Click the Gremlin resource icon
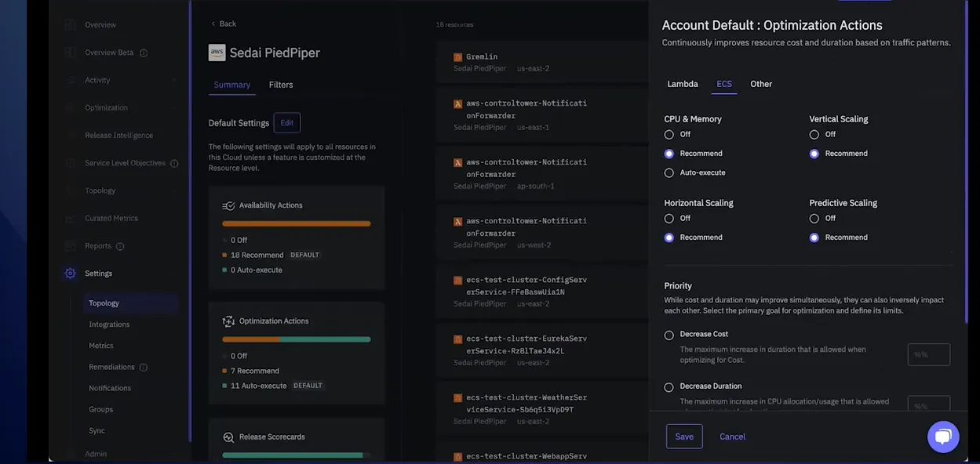The image size is (980, 464). click(x=457, y=57)
